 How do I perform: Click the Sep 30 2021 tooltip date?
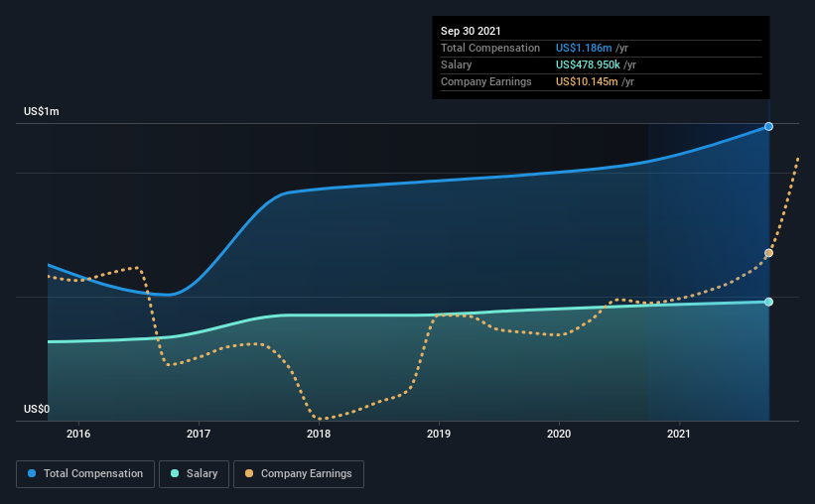coord(471,31)
